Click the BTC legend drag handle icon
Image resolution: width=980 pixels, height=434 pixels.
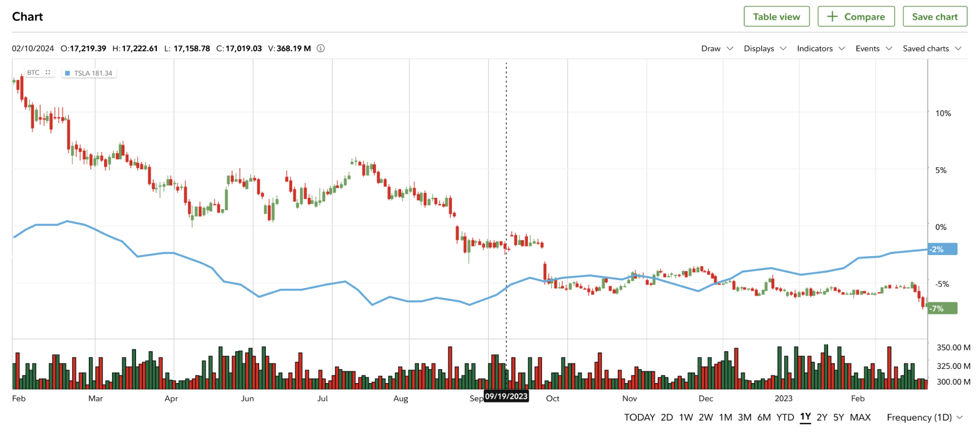[48, 72]
